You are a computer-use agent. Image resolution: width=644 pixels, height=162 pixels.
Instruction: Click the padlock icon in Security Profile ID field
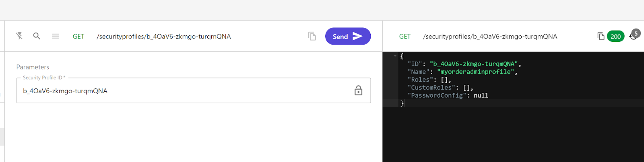tap(358, 90)
